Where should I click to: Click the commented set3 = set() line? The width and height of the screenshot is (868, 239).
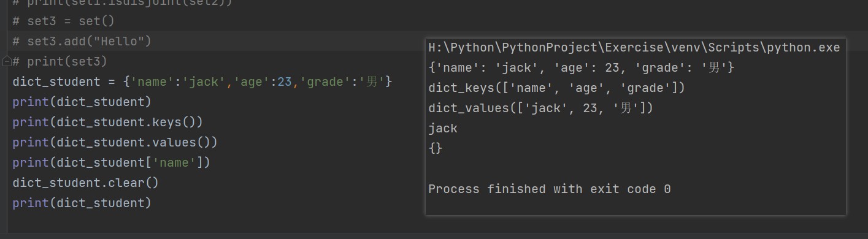(x=63, y=21)
